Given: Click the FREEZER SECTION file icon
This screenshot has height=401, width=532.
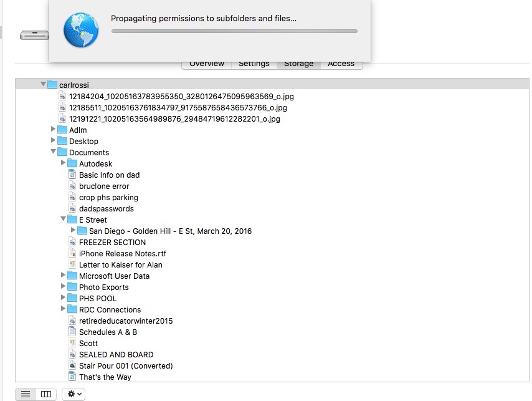Looking at the screenshot, I should pyautogui.click(x=72, y=242).
